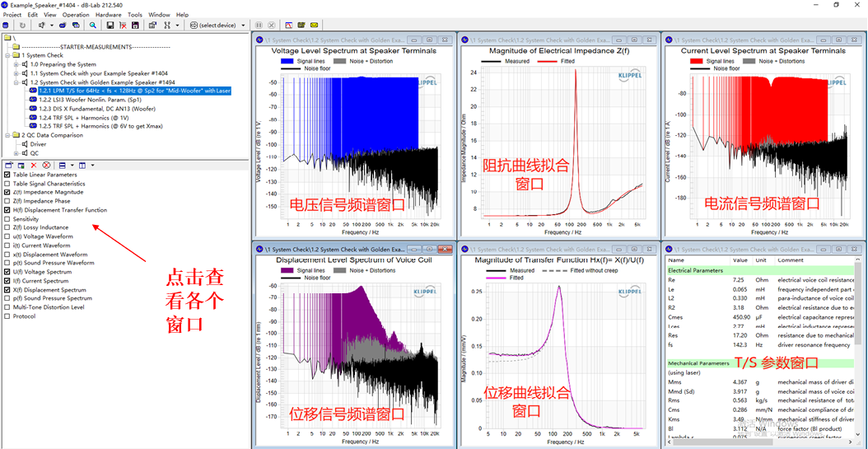Viewport: 868px width, 449px height.
Task: Check the Sensitivity box
Action: (x=7, y=218)
